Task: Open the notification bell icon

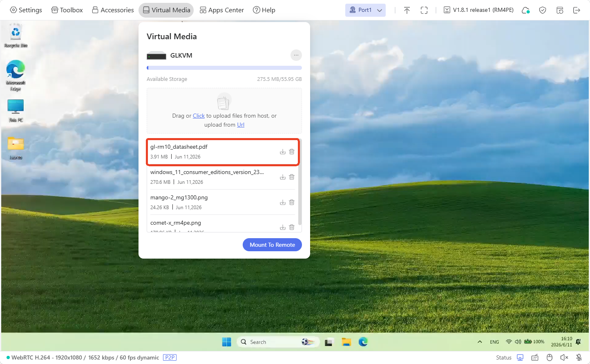Action: coord(578,342)
